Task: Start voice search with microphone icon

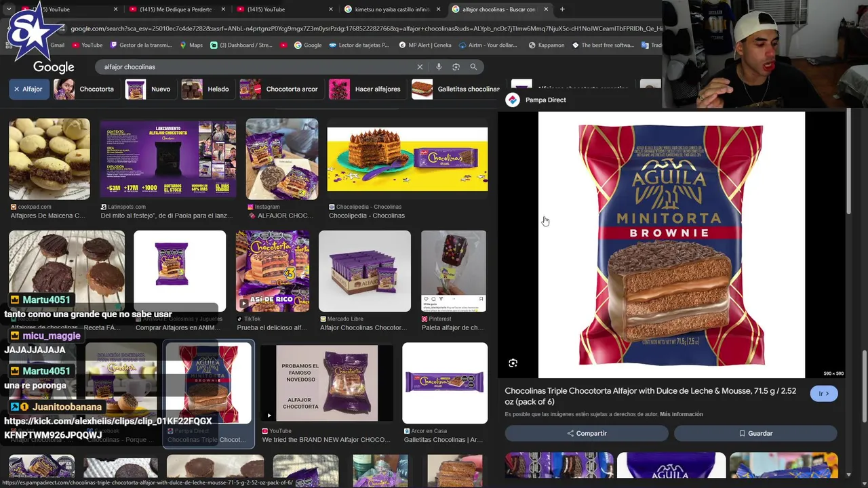Action: coord(439,67)
